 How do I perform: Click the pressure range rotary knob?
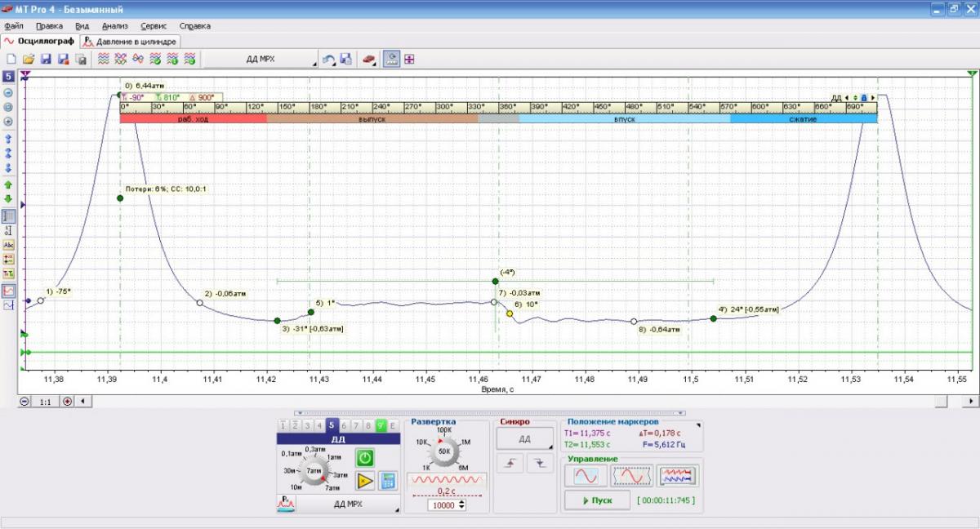pos(314,472)
